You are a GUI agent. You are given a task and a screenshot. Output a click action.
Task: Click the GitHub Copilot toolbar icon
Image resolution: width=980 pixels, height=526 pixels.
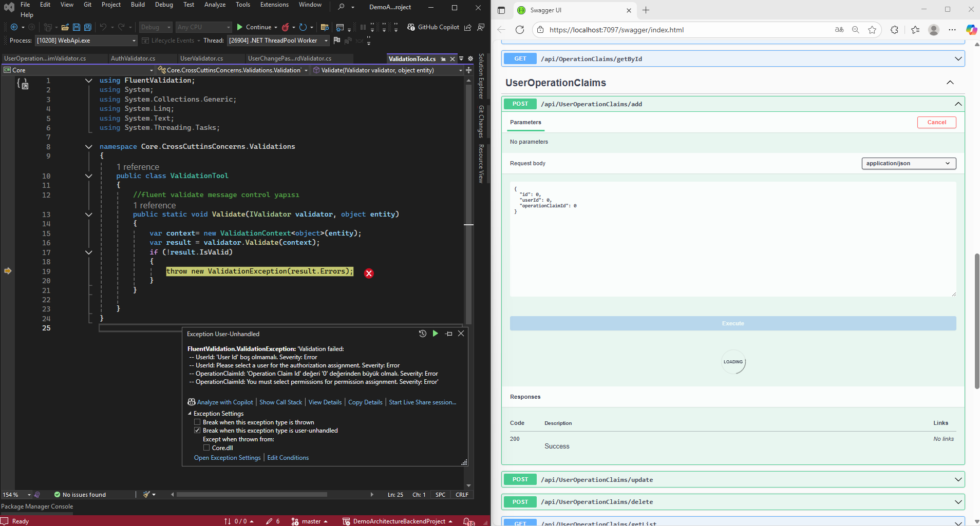[x=411, y=27]
